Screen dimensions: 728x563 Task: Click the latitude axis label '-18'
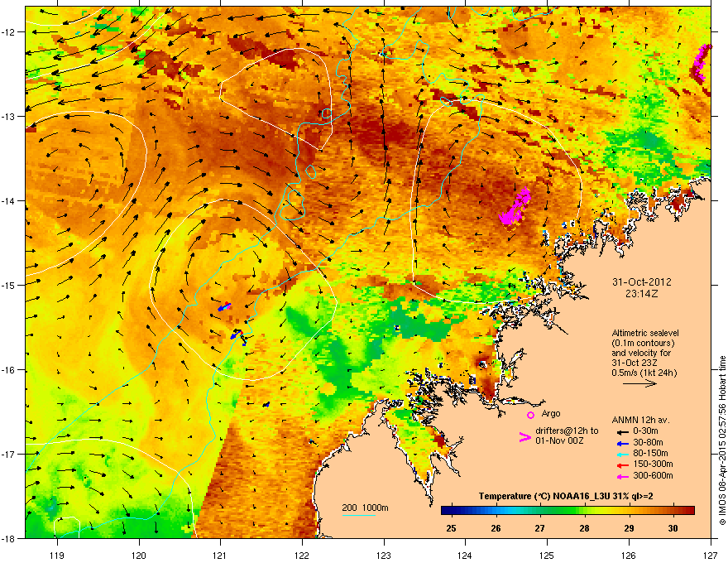pyautogui.click(x=9, y=538)
